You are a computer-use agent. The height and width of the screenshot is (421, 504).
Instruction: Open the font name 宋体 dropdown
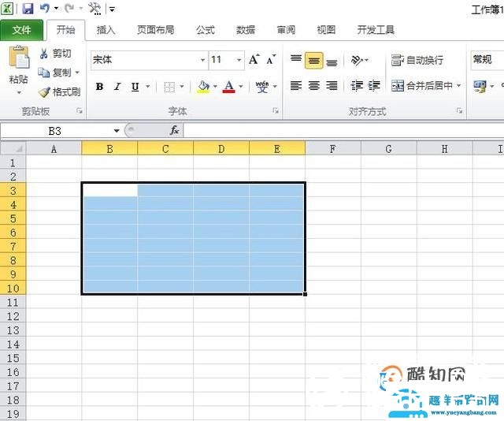coord(202,60)
